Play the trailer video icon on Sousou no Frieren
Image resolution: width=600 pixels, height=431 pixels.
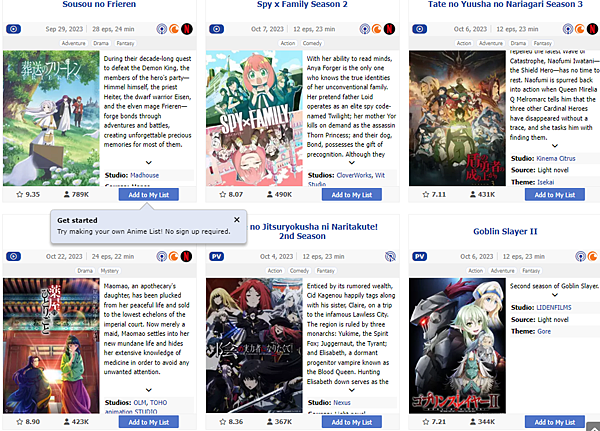tap(13, 29)
